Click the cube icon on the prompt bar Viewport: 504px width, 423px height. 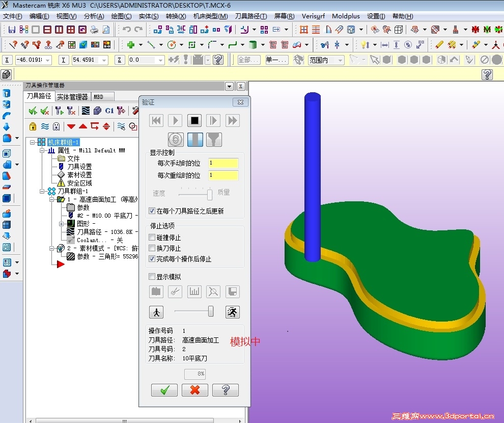coord(7,74)
